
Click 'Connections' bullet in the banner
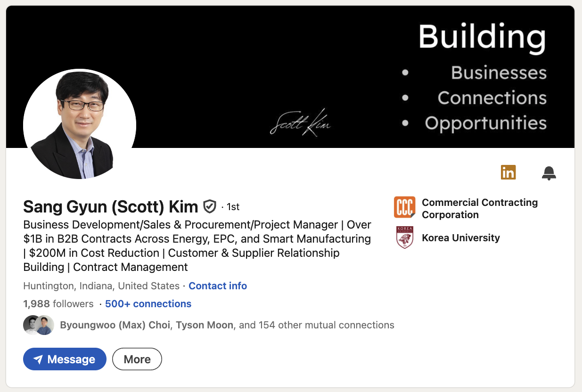tap(492, 98)
